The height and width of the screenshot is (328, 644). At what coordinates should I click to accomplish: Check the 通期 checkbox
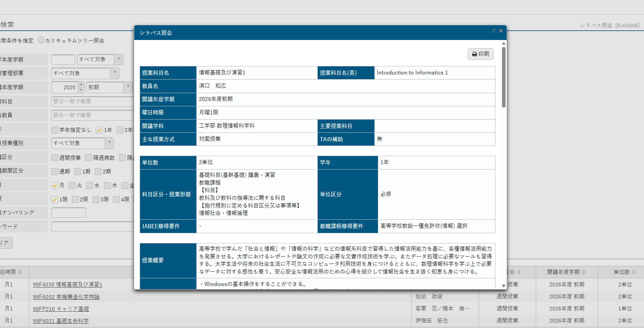coord(55,172)
